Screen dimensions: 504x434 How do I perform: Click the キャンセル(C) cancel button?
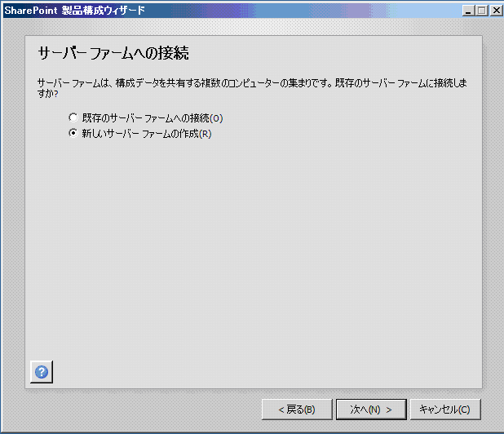445,410
